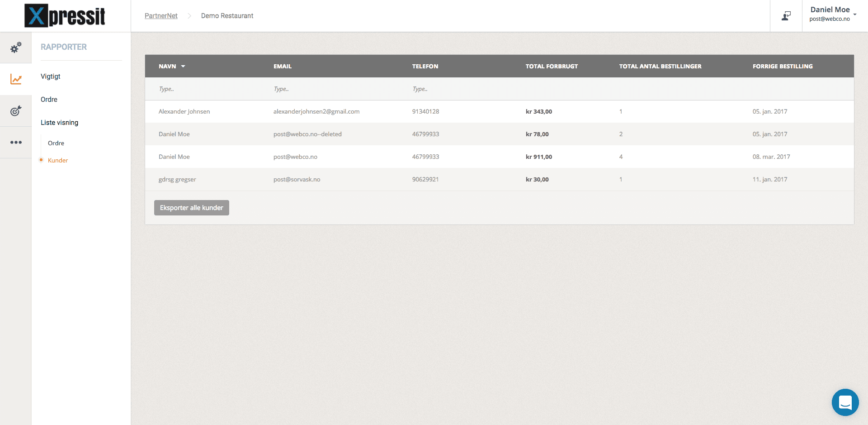Click the kr 30,00 total
The image size is (868, 425).
pyautogui.click(x=537, y=180)
